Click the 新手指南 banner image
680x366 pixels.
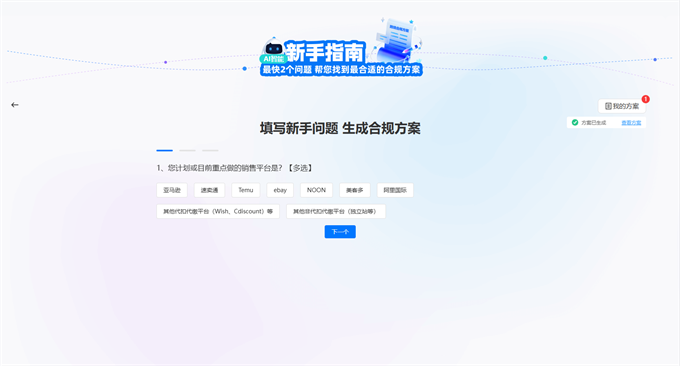tap(341, 48)
